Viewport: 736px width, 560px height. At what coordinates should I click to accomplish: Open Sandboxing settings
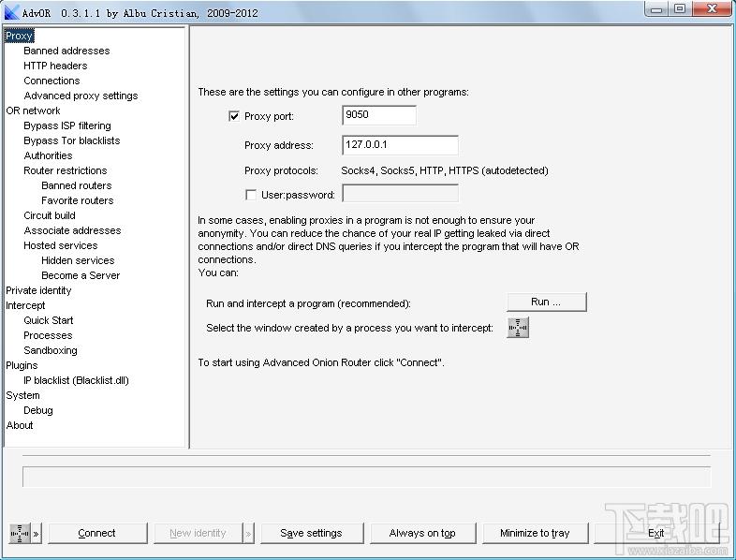point(51,351)
